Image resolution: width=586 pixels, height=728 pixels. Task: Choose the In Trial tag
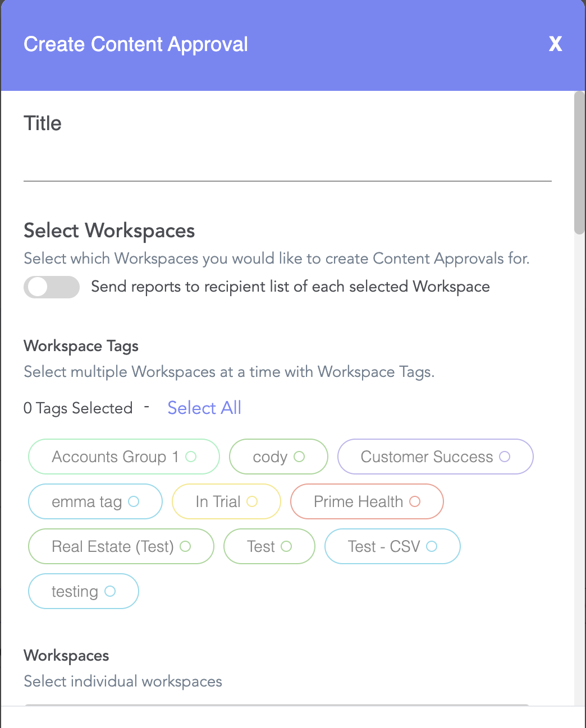point(226,501)
